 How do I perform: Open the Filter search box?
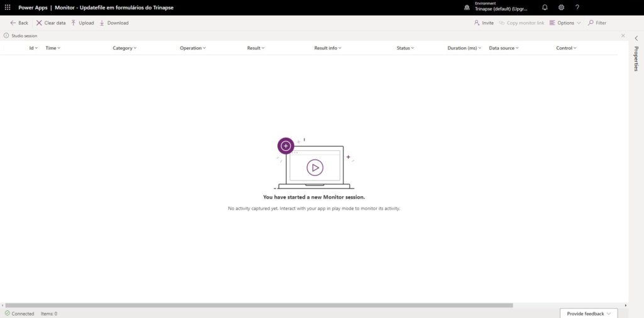(x=597, y=23)
